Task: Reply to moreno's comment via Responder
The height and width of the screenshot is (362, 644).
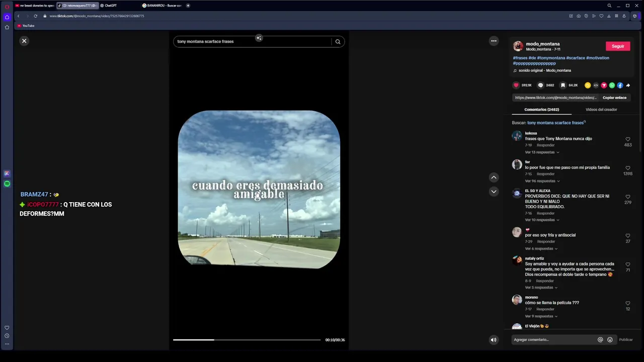Action: [545, 309]
